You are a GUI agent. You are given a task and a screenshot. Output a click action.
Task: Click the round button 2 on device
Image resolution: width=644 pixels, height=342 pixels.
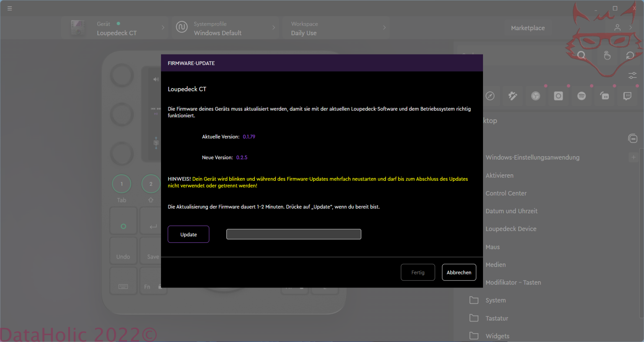coord(151,184)
